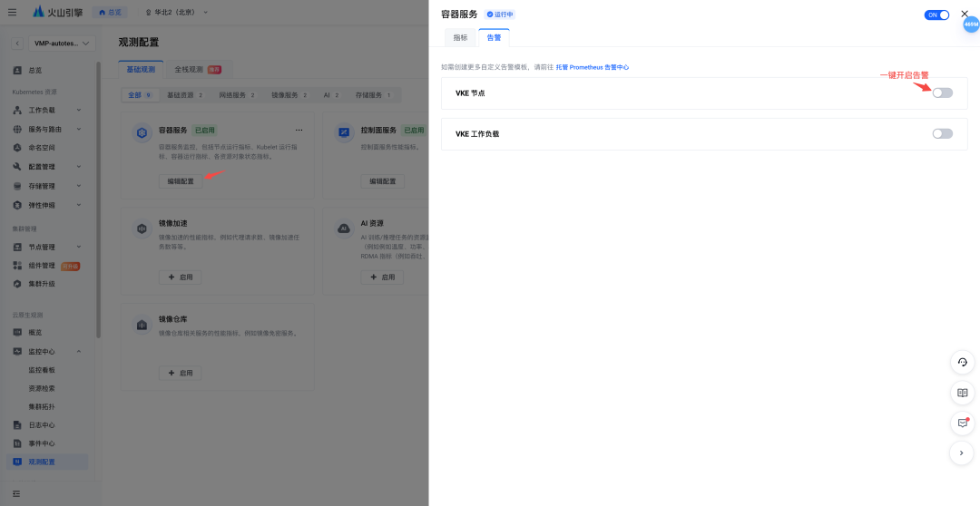Click the AI 资源 card icon
The width and height of the screenshot is (980, 506).
point(344,229)
